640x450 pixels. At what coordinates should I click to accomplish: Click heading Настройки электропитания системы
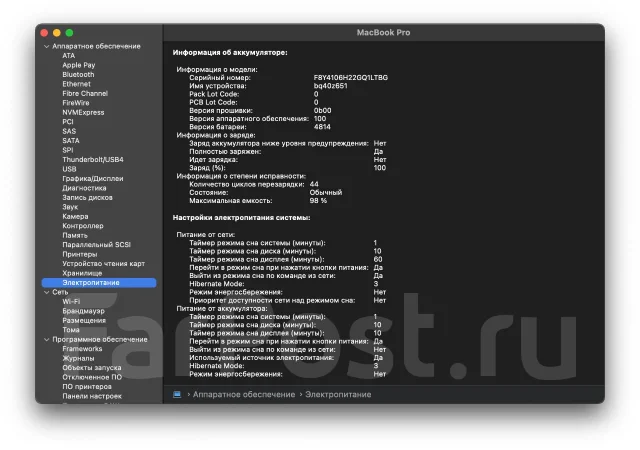pos(241,218)
